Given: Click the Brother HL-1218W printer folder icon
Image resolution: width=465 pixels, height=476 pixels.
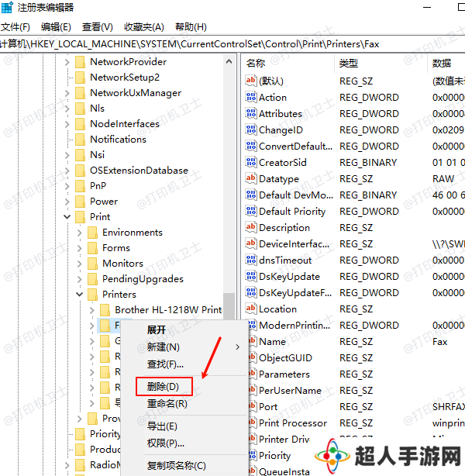Looking at the screenshot, I should click(x=105, y=310).
